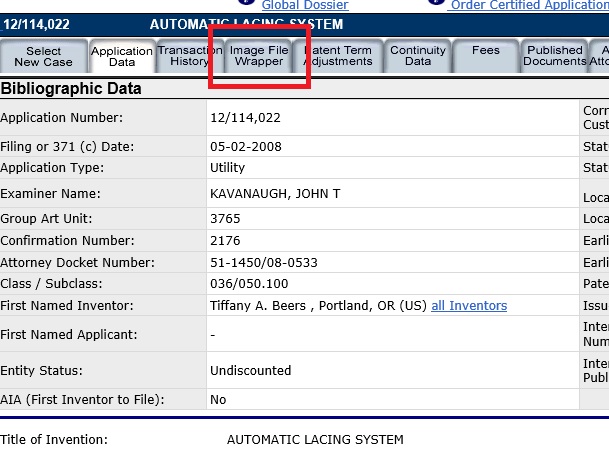The height and width of the screenshot is (459, 609).
Task: Click the Attorney Docket Number label
Action: tap(77, 263)
